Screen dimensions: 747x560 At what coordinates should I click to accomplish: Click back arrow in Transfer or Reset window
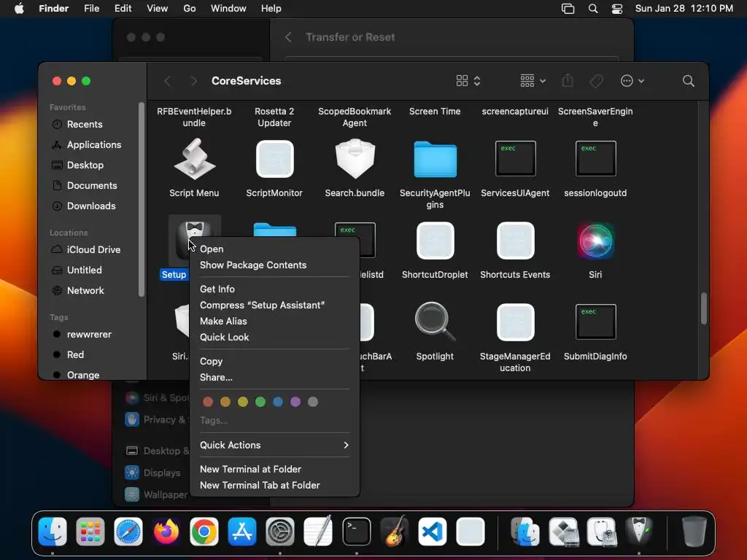coord(288,37)
